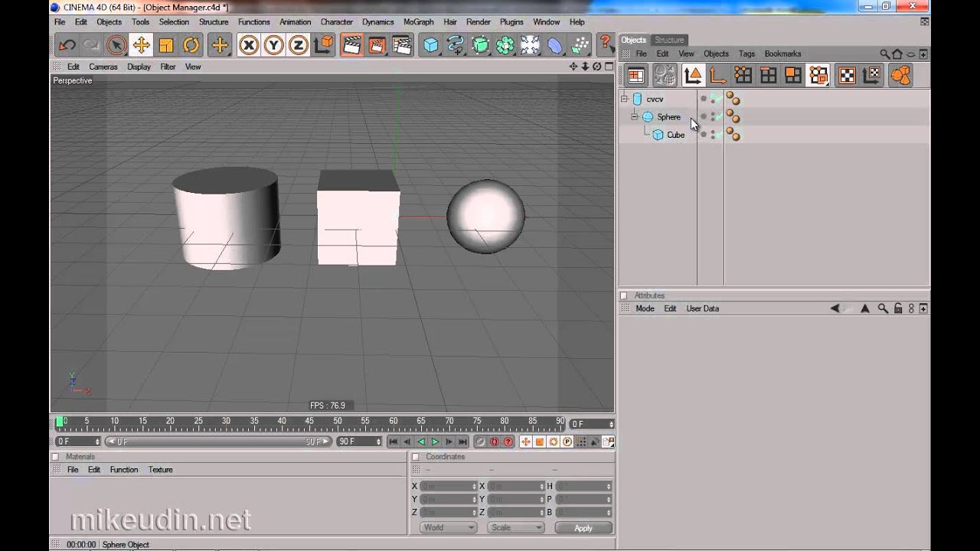
Task: Click the red record keyframe button
Action: 494,442
